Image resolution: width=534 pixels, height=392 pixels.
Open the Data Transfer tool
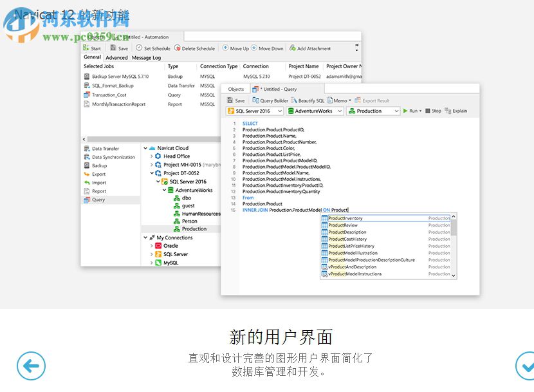click(107, 148)
